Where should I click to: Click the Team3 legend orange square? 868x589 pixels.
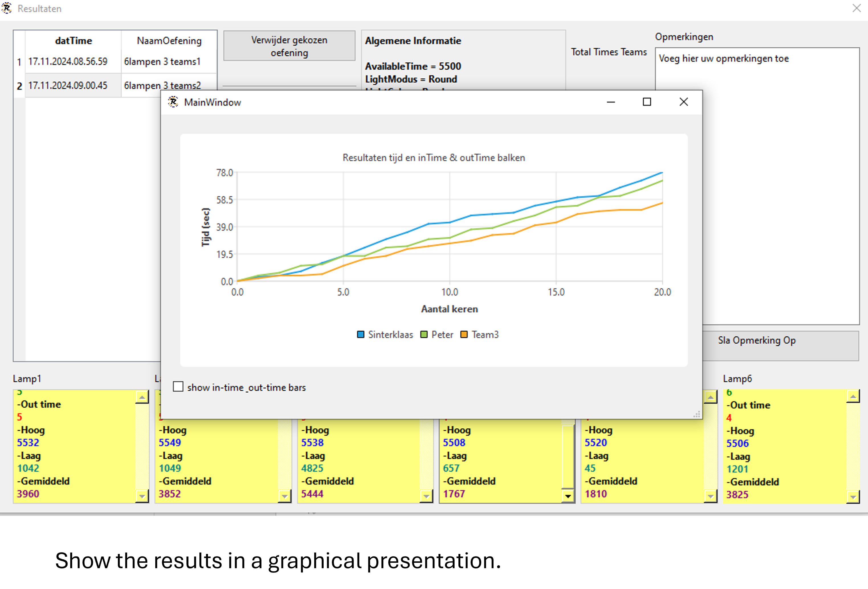click(464, 335)
